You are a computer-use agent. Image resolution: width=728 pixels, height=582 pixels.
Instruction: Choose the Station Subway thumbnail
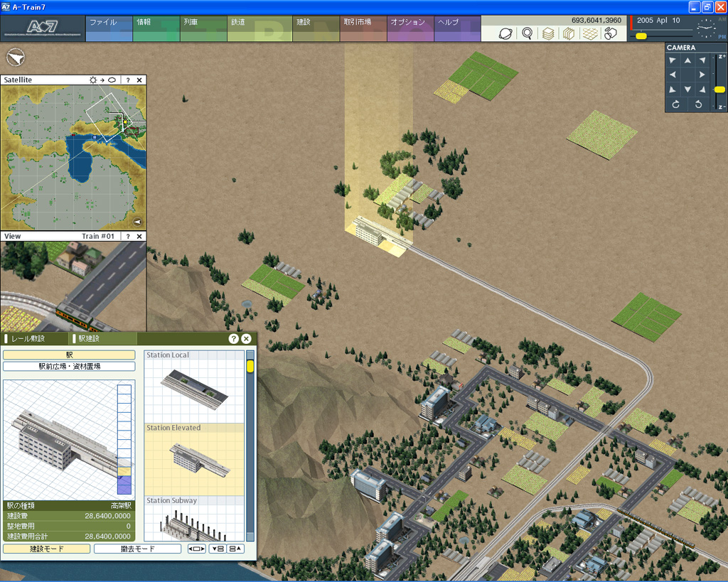[194, 519]
